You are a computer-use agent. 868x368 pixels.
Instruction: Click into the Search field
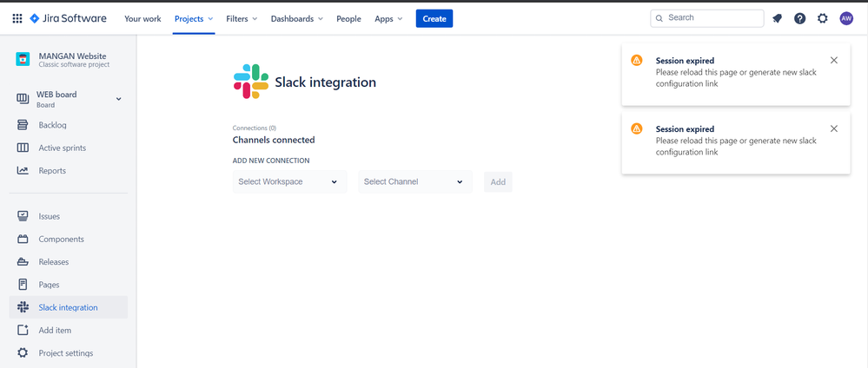[707, 18]
